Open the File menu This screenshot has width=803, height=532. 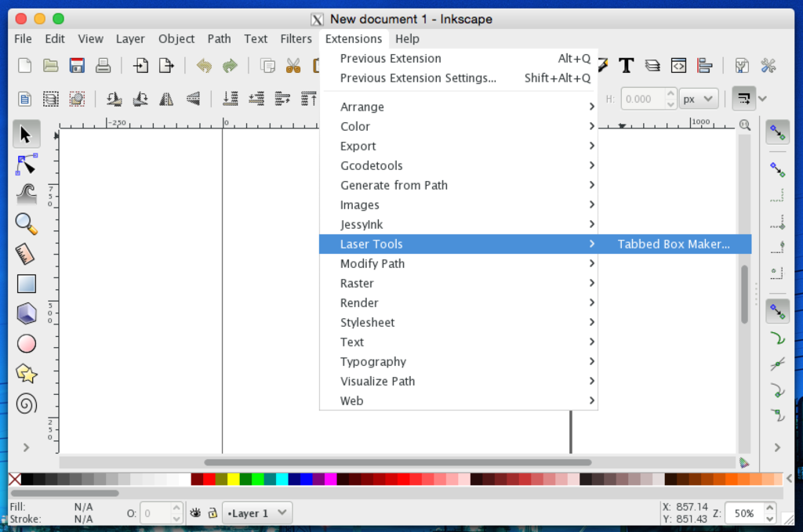coord(23,39)
